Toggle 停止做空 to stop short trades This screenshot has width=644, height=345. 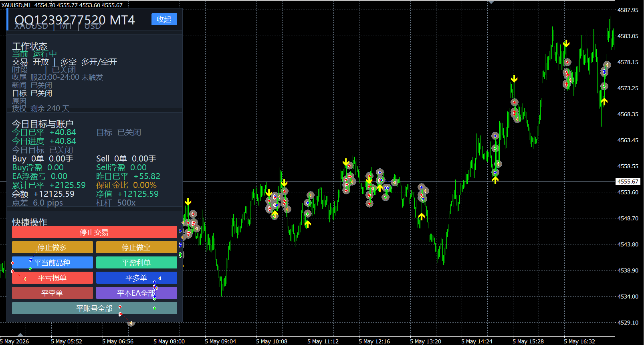(x=137, y=247)
